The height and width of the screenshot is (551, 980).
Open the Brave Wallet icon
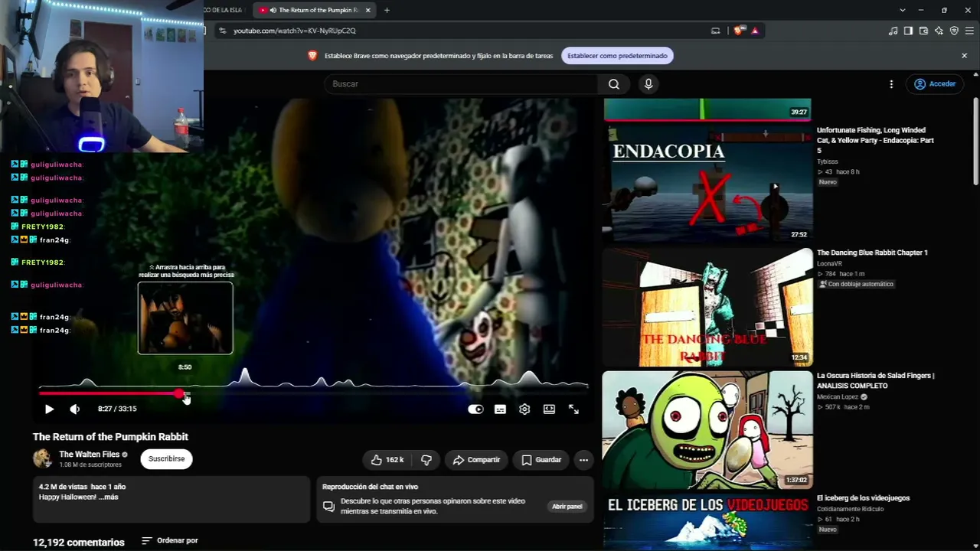point(923,31)
